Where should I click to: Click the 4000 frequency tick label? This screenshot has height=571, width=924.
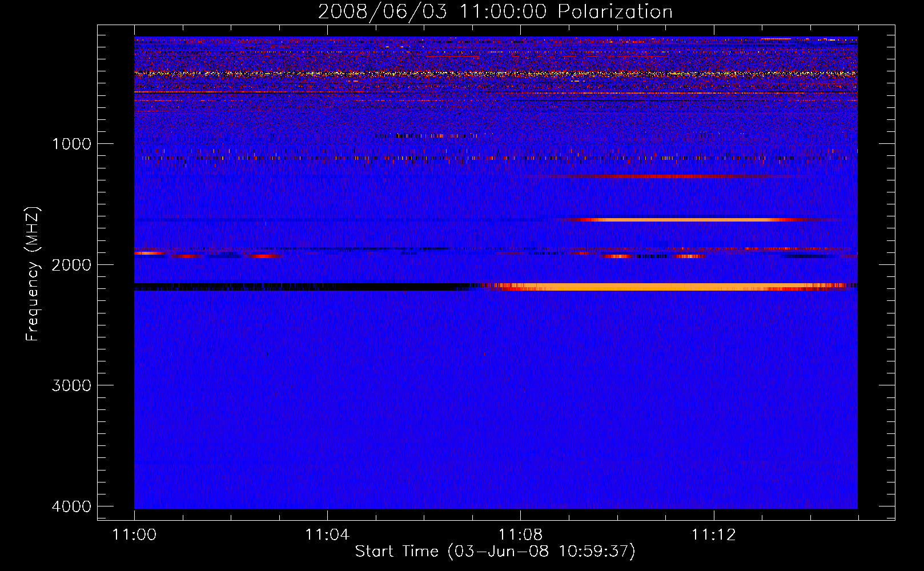(x=71, y=506)
